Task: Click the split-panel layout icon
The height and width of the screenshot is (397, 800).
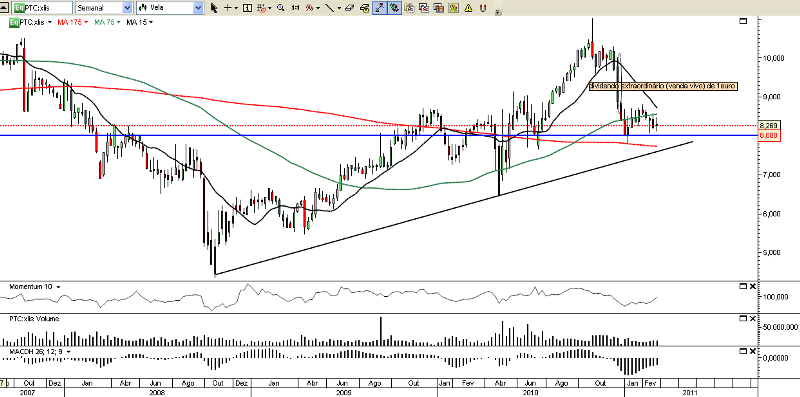Action: pos(247,8)
